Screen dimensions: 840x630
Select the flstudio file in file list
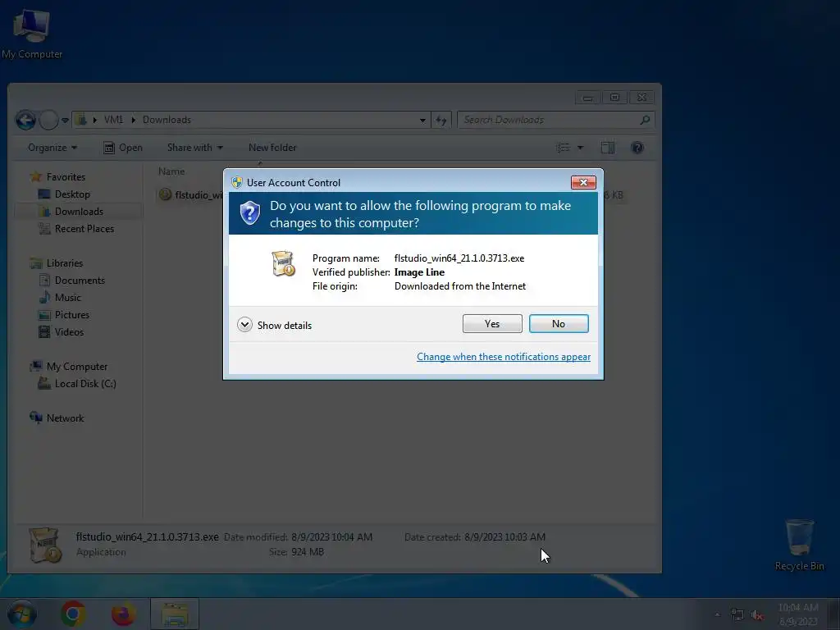click(x=190, y=194)
